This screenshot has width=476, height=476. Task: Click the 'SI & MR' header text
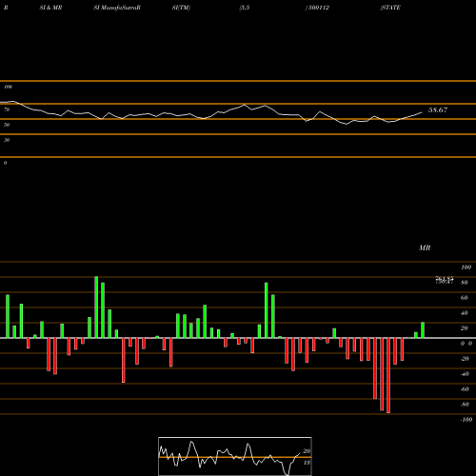50,8
